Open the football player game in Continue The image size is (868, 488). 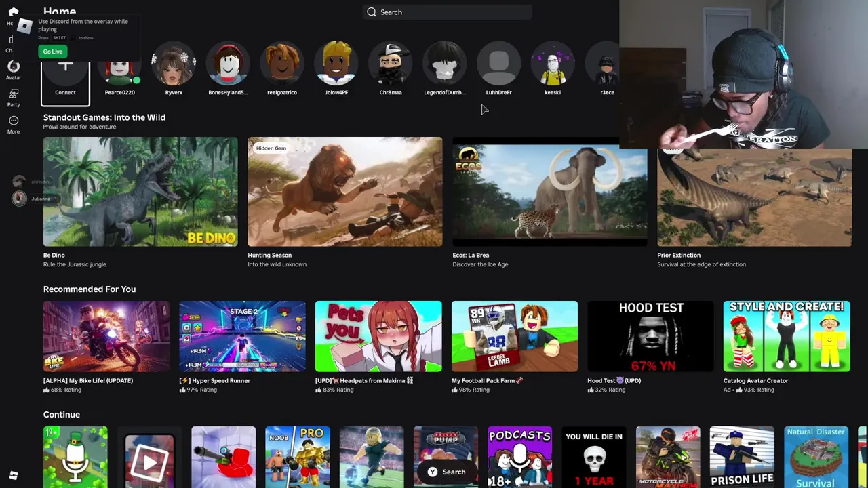coord(372,457)
